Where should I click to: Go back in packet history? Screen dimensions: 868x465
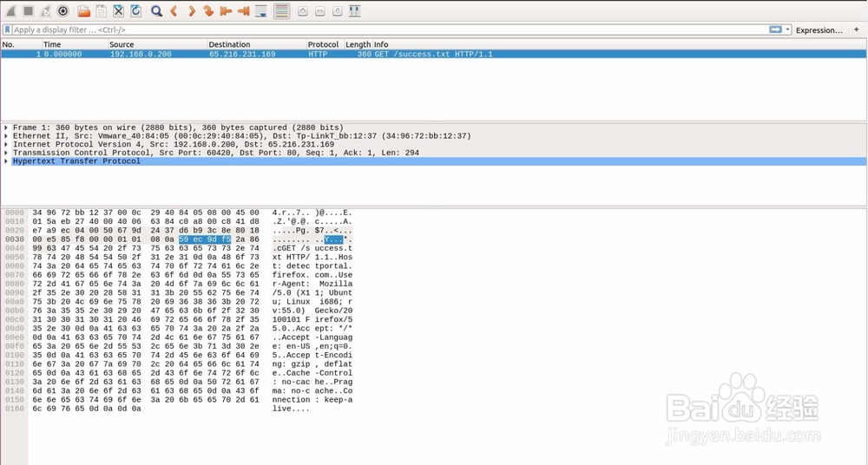(174, 11)
